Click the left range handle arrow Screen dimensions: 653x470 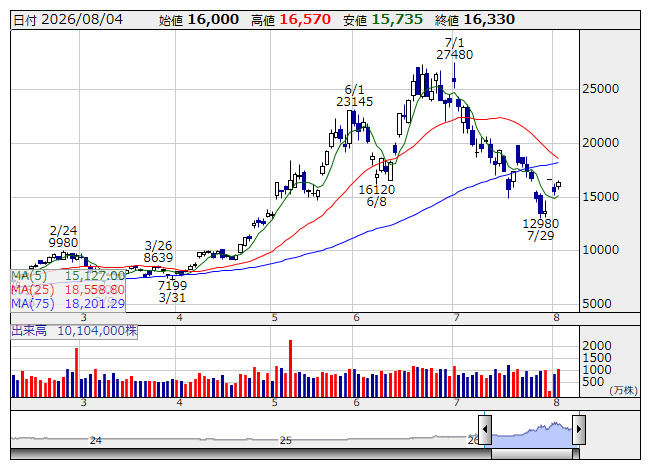[x=485, y=429]
